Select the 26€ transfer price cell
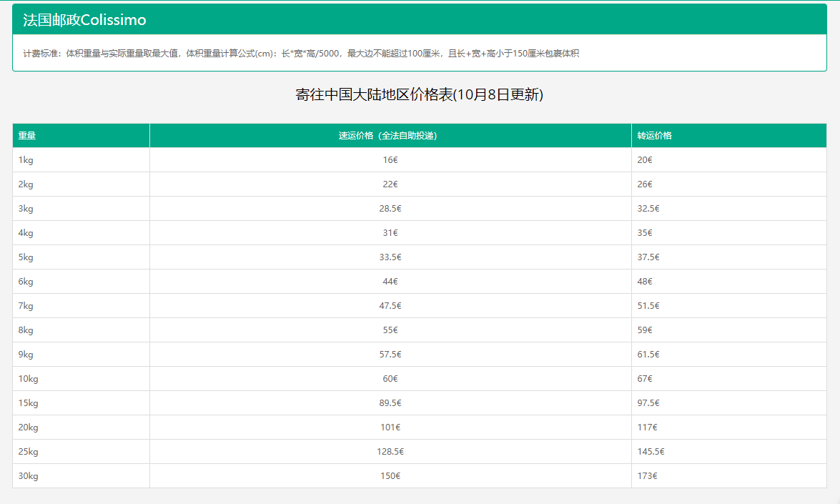 [x=729, y=184]
